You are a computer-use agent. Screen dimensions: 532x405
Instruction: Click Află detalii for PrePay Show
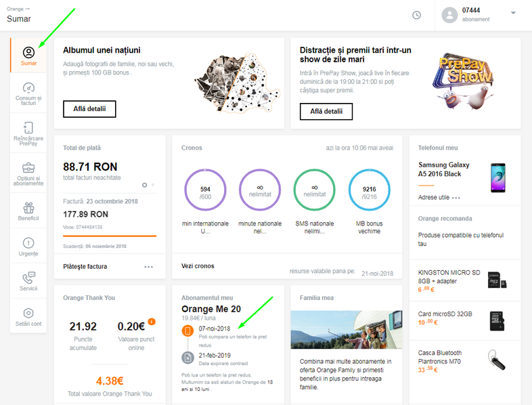[x=326, y=111]
